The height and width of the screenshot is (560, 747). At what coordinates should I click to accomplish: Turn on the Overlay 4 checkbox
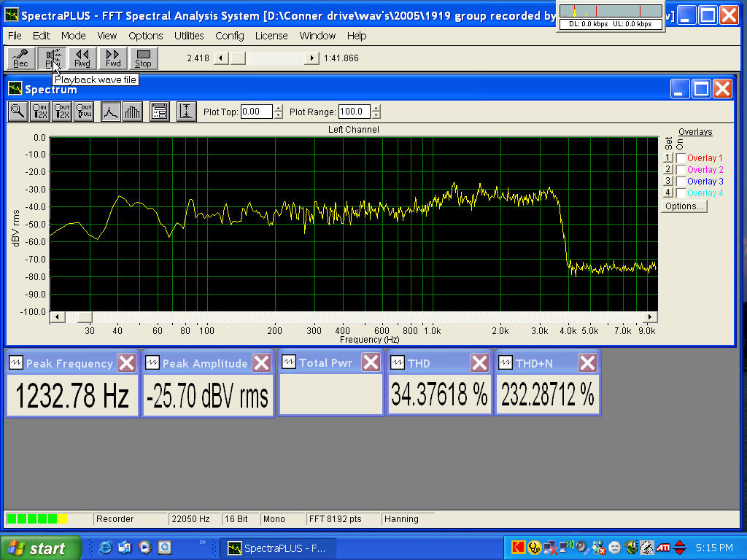681,193
